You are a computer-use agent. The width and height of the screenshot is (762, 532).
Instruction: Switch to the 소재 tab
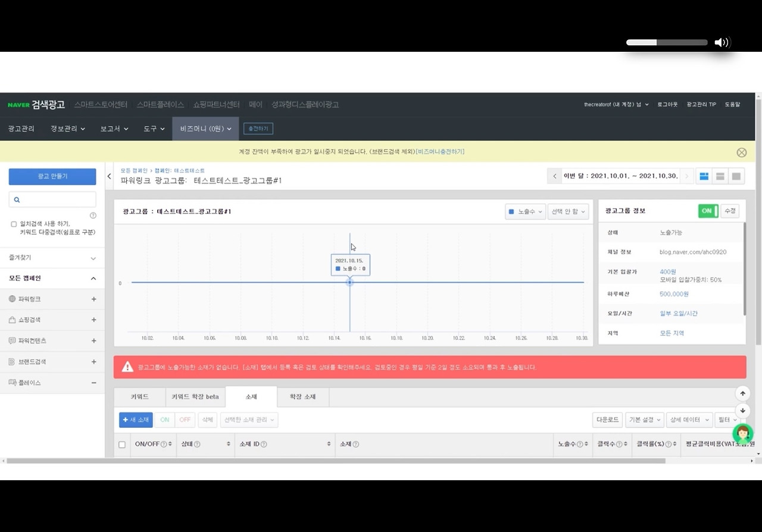(x=251, y=397)
